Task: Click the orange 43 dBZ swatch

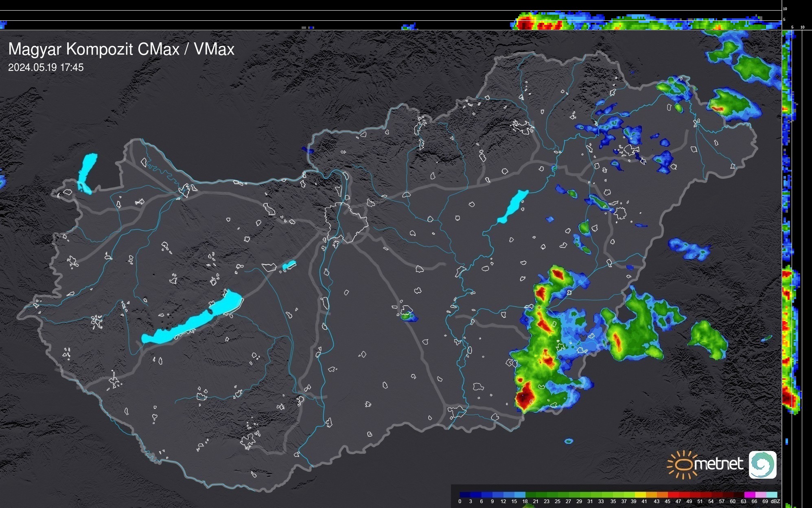Action: pos(662,495)
